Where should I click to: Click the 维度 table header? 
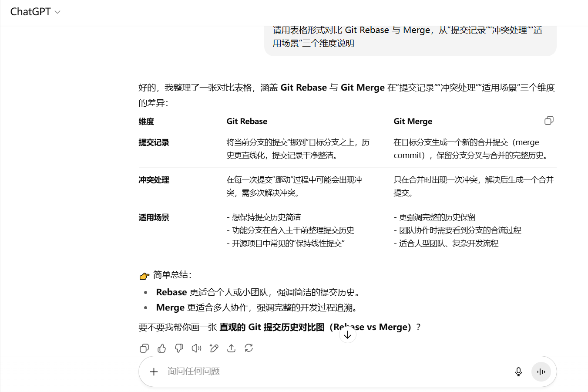click(146, 122)
